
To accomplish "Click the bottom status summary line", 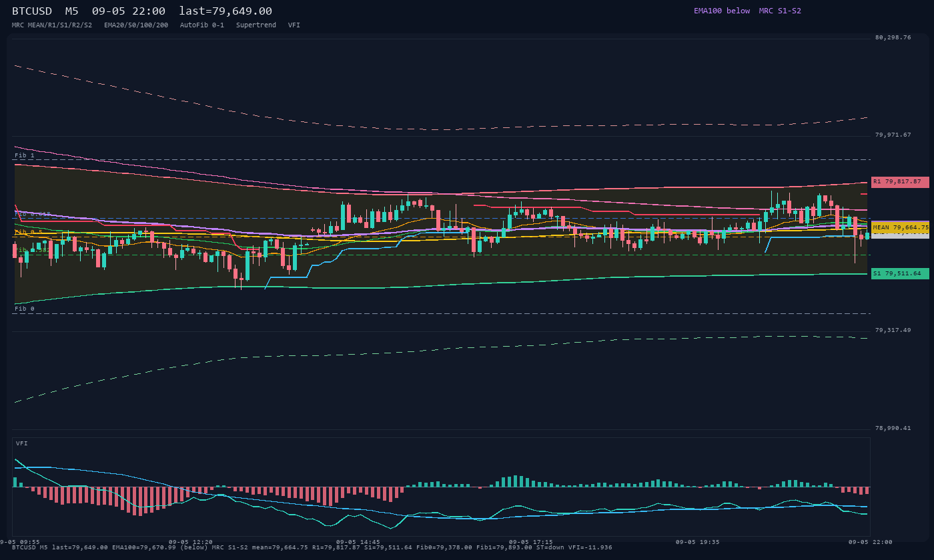I will [312, 547].
